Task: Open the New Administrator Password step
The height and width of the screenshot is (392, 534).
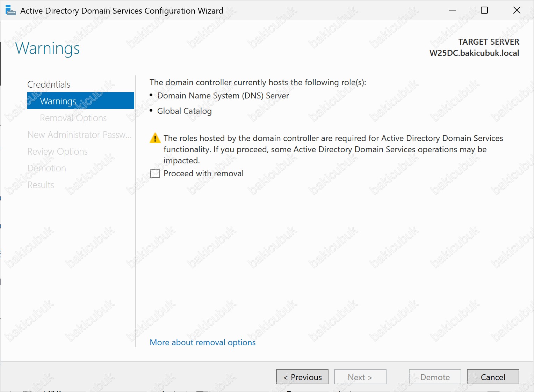Action: 80,135
